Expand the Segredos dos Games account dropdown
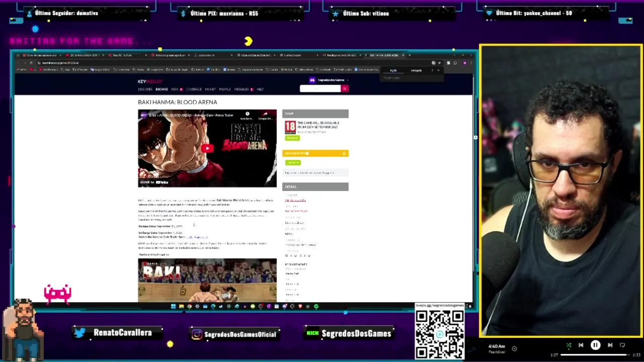Viewport: 644px width, 362px height. (329, 80)
